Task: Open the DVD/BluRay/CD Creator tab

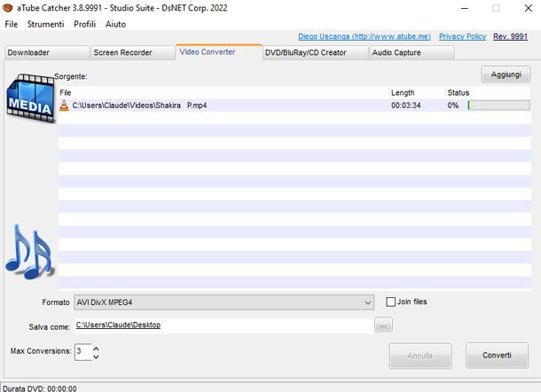Action: pyautogui.click(x=315, y=52)
